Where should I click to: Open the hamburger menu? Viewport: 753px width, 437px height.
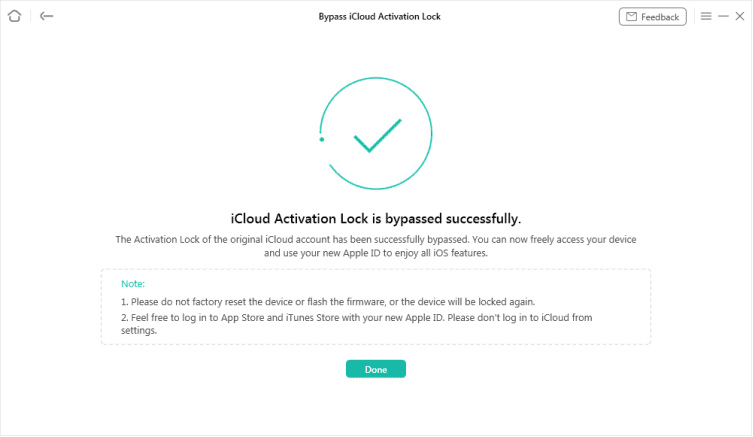706,17
